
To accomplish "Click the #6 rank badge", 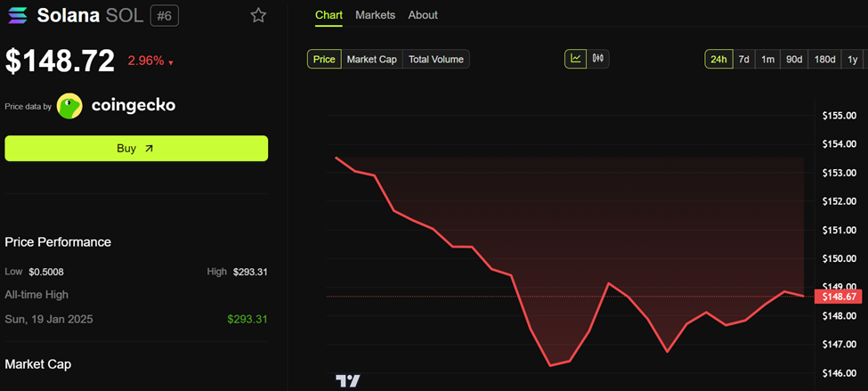I will pyautogui.click(x=165, y=15).
